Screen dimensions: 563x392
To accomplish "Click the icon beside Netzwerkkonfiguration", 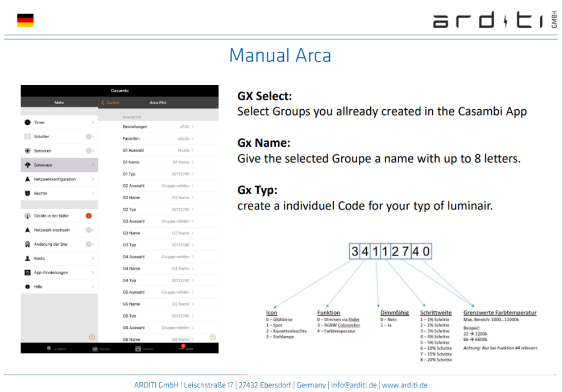I will pos(28,179).
